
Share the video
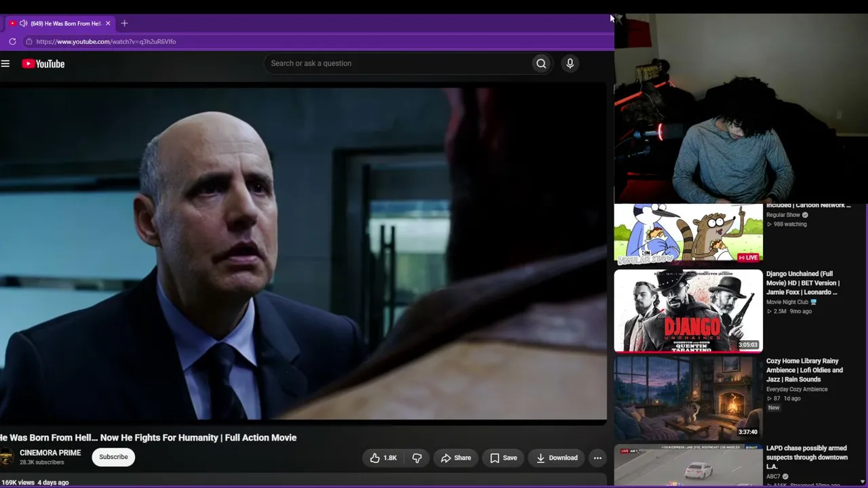click(x=456, y=458)
